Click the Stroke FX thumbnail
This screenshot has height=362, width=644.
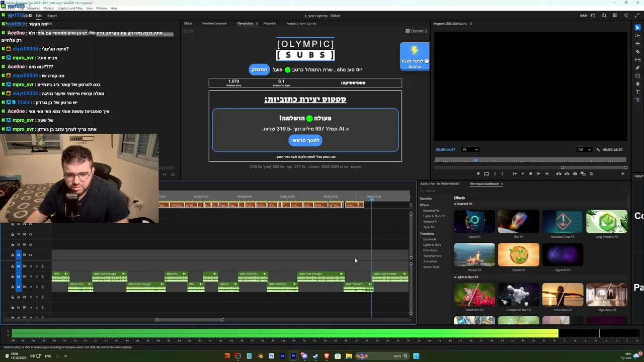point(518,255)
